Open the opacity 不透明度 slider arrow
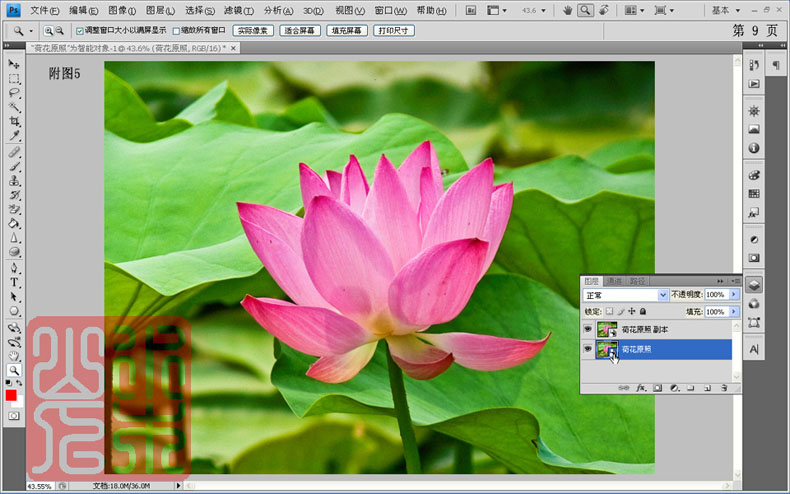Viewport: 790px width, 494px height. [734, 294]
